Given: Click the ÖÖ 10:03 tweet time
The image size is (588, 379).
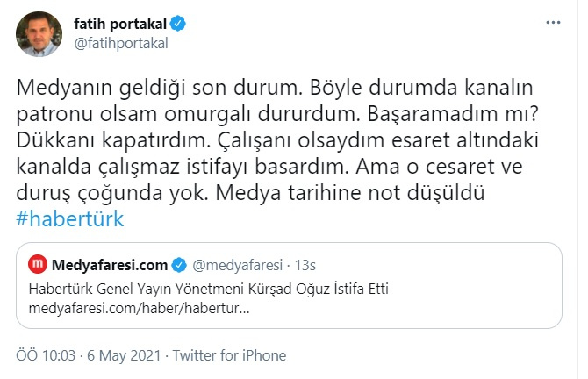Looking at the screenshot, I should click(47, 356).
